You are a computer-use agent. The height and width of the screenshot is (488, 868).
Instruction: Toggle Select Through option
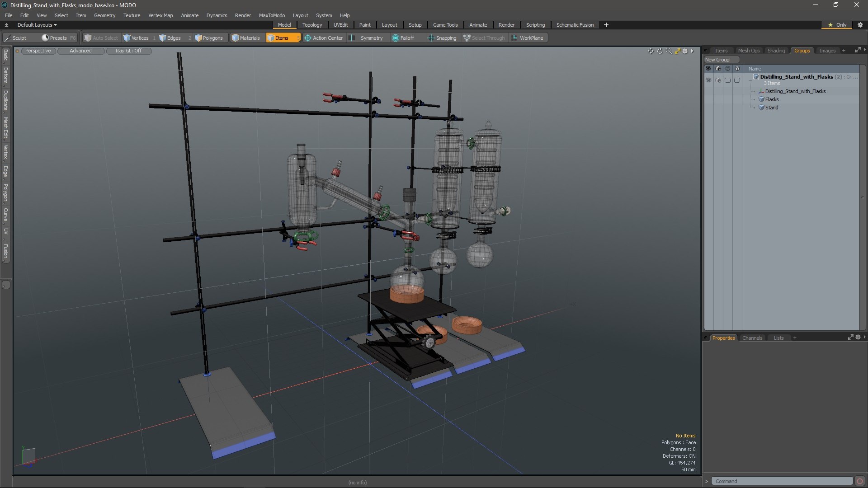pyautogui.click(x=484, y=38)
